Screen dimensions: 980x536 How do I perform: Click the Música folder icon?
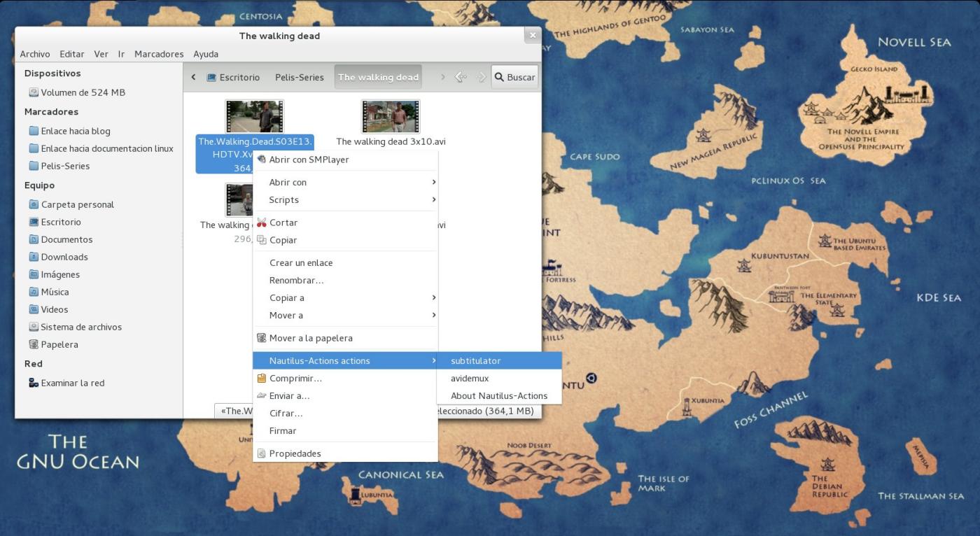pos(34,292)
